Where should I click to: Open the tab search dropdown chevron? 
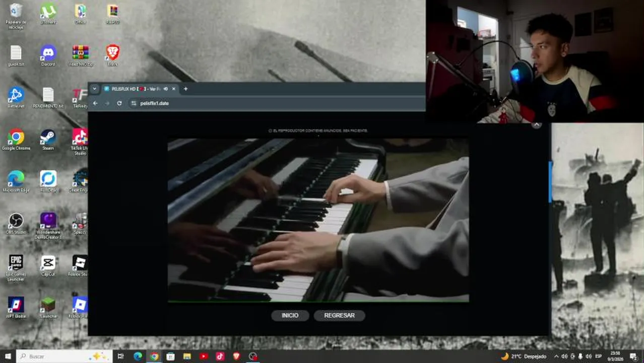click(94, 89)
